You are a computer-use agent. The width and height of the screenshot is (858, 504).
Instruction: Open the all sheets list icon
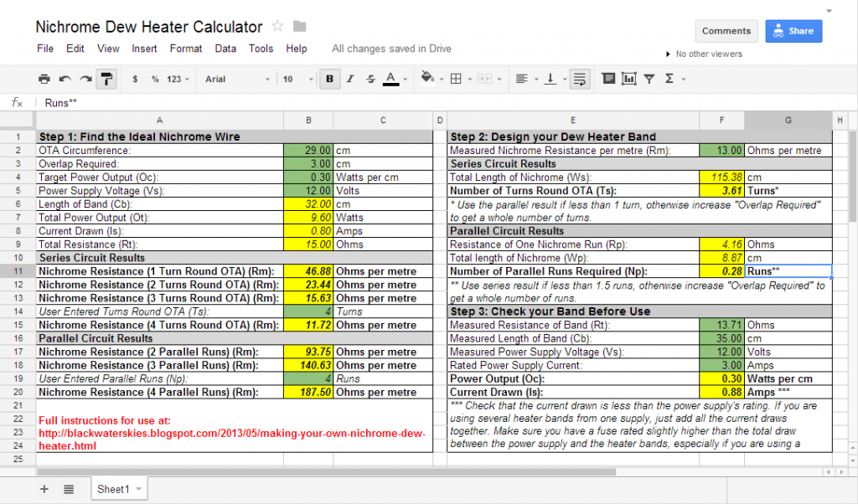pos(69,489)
